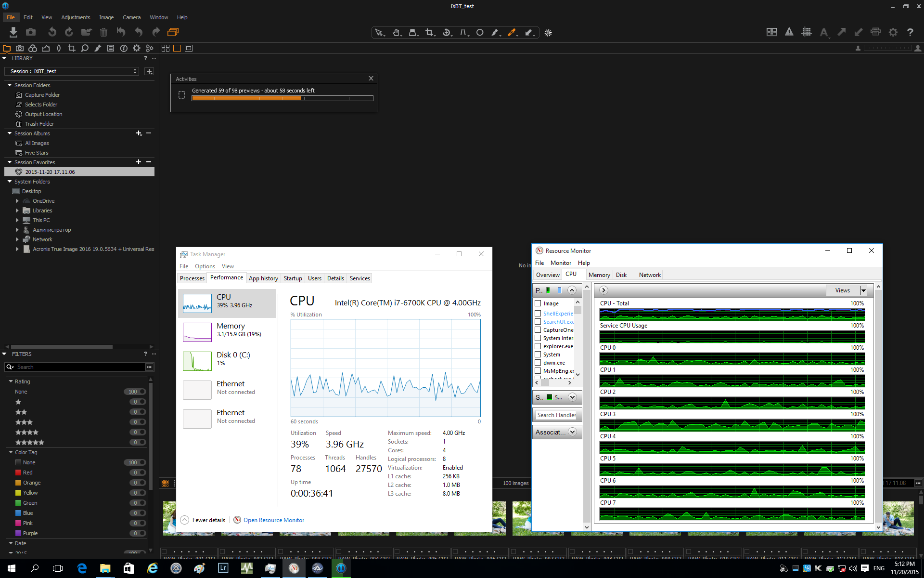This screenshot has width=924, height=578.
Task: Select the Crop cursor tool
Action: 429,33
